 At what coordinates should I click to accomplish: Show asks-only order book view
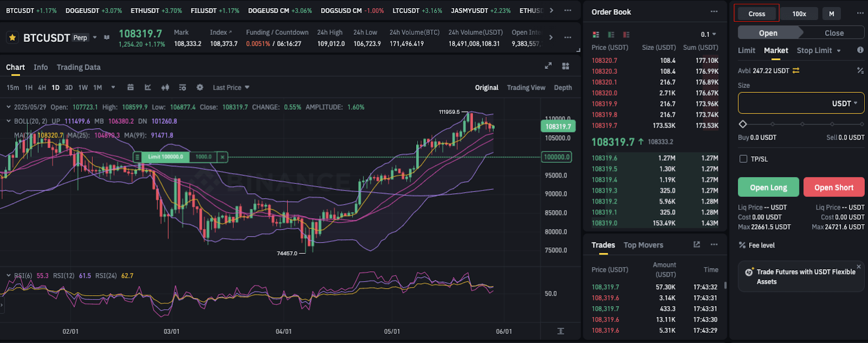tap(627, 34)
